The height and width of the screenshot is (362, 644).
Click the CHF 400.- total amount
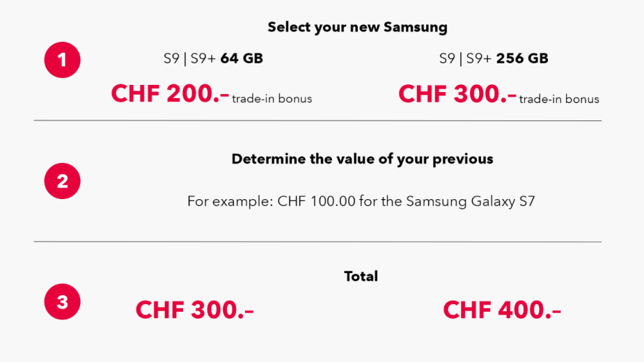pyautogui.click(x=502, y=310)
